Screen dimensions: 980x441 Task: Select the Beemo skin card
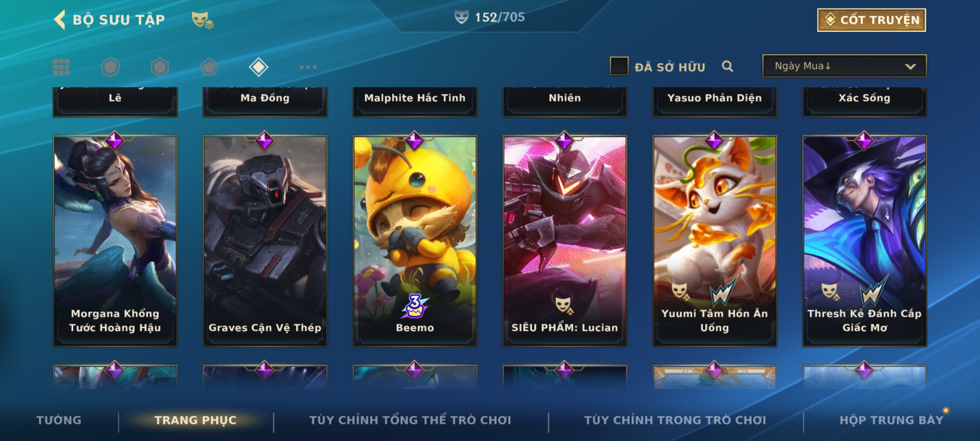(415, 241)
